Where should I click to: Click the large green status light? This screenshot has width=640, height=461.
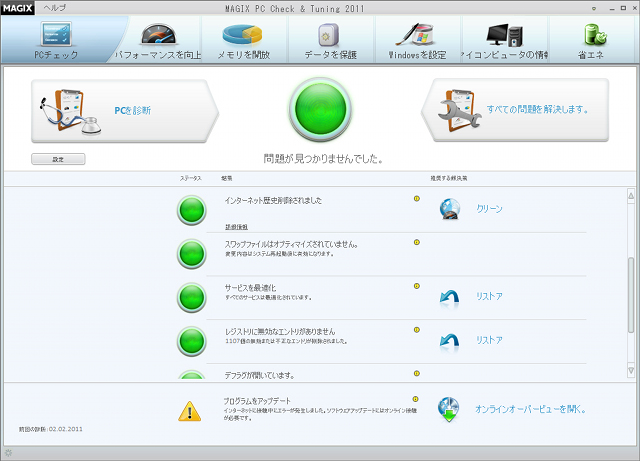pyautogui.click(x=320, y=109)
